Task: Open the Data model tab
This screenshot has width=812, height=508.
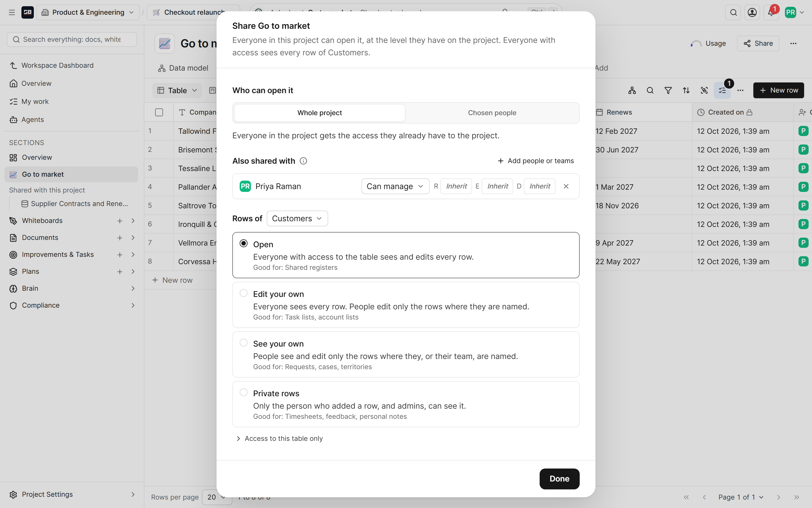Action: 183,68
